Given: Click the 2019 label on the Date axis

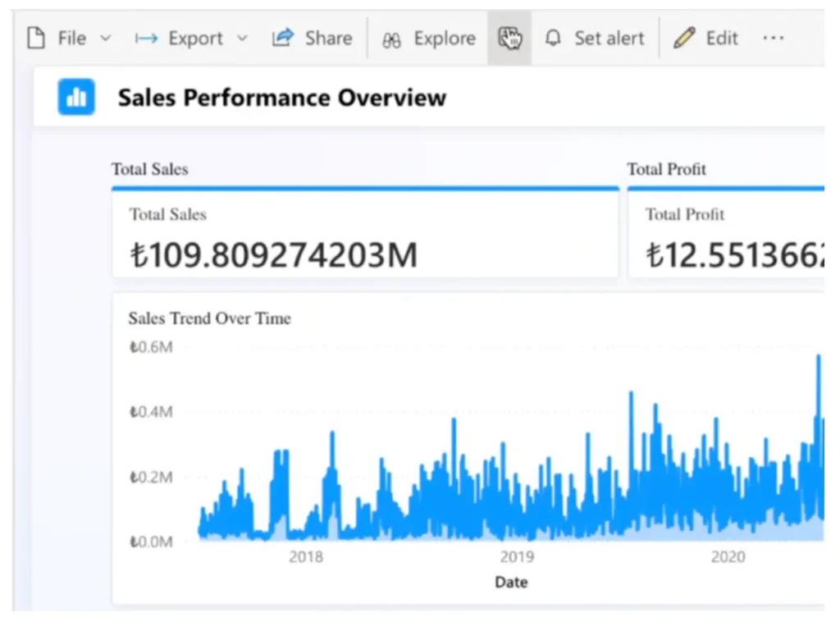Looking at the screenshot, I should click(516, 557).
